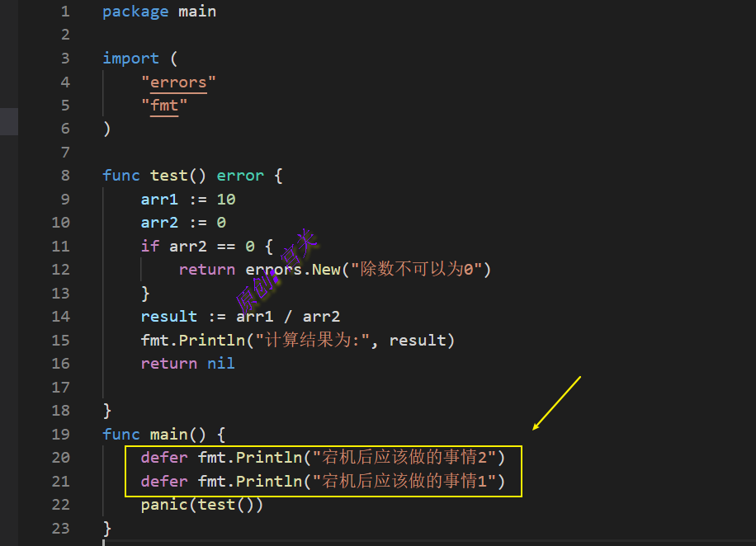The height and width of the screenshot is (546, 756).
Task: Click the number 10 assigned to arr1
Action: [226, 199]
